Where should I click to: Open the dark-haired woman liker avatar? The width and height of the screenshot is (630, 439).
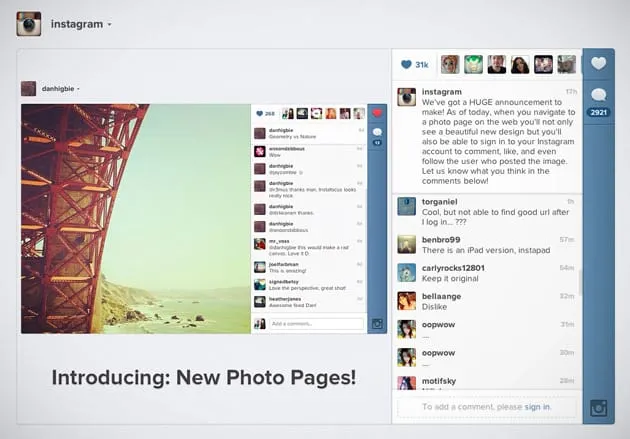click(520, 64)
